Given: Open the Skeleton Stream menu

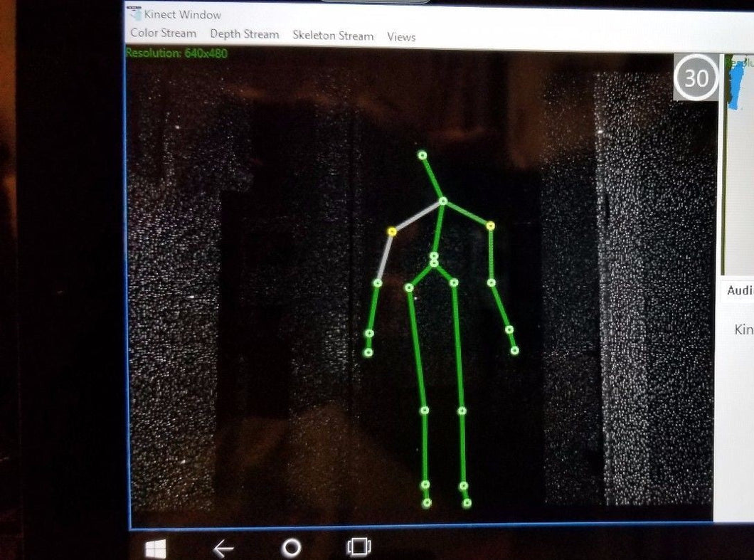Looking at the screenshot, I should [333, 36].
